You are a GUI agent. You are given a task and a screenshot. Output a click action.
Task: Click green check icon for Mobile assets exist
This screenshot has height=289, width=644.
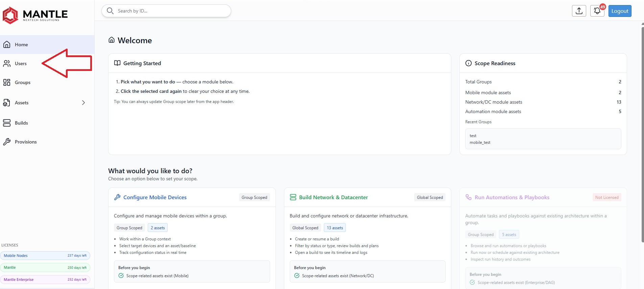tap(121, 275)
